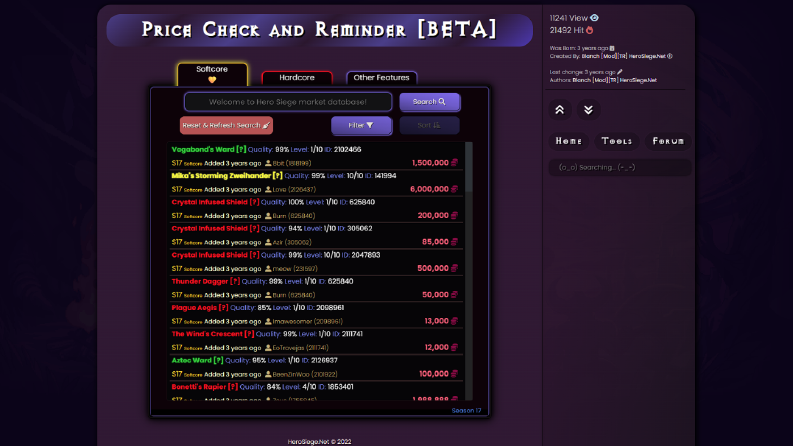
Task: Click the purple Search button
Action: pos(429,102)
